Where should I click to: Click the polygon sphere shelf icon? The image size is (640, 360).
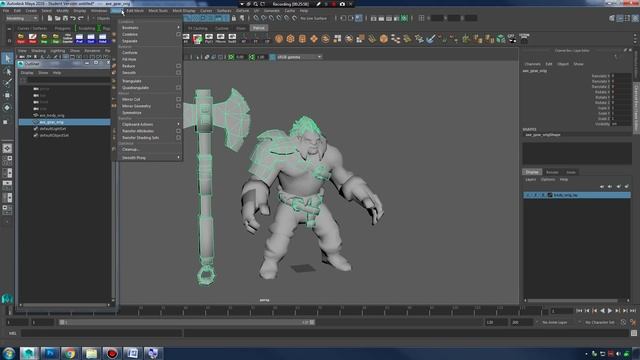point(279,39)
